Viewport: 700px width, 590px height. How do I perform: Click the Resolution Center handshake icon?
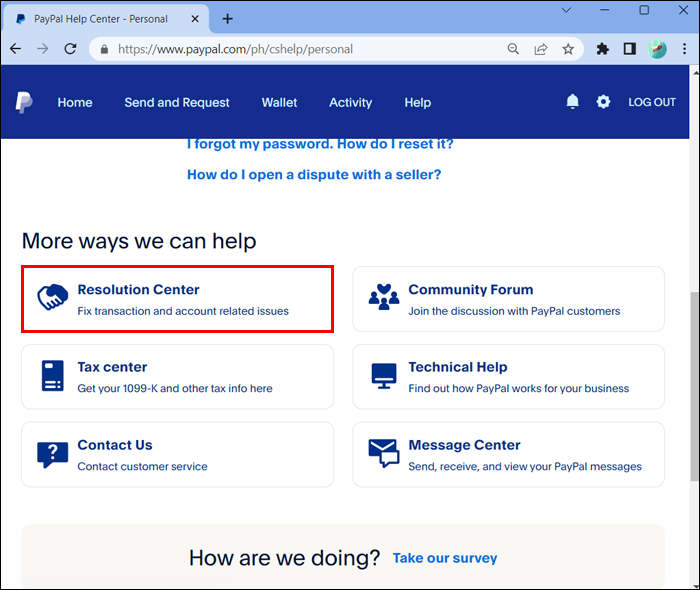point(52,298)
